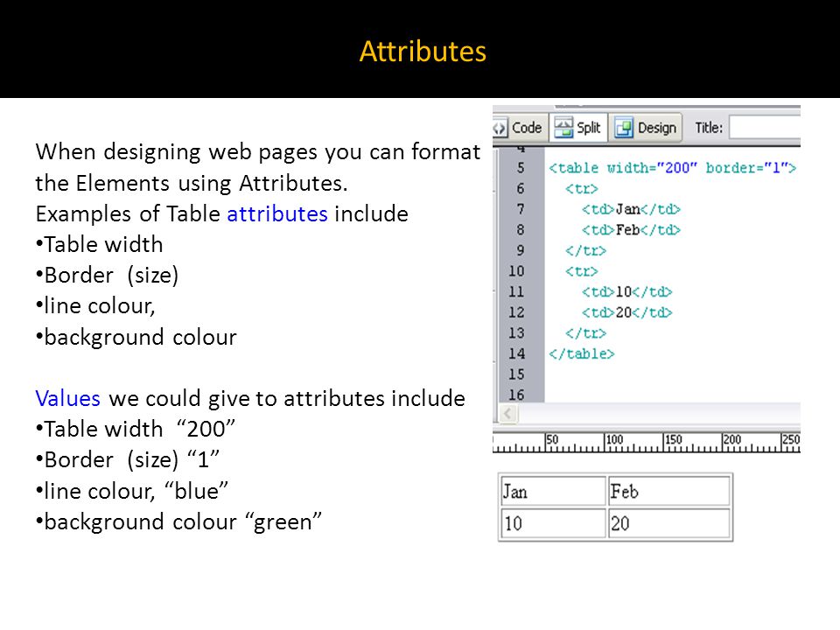Select line number 10 in code gutter
Viewport: 840px width, 630px height.
(x=516, y=271)
